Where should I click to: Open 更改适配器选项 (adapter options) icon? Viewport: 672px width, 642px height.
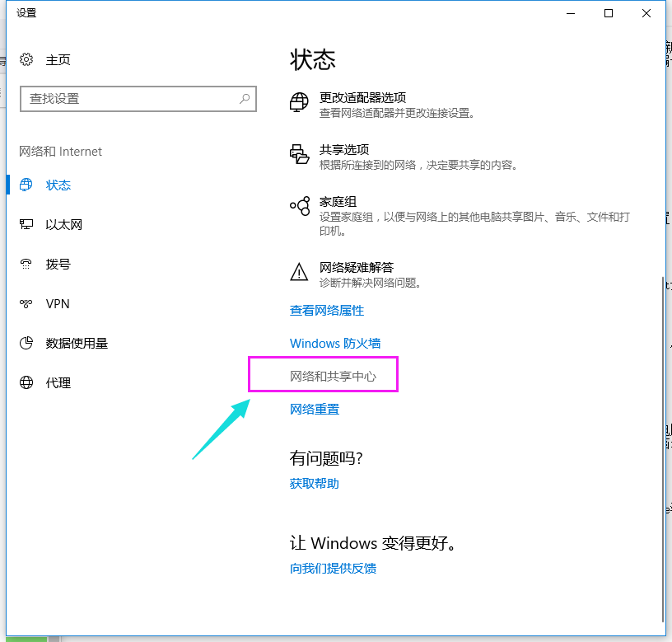point(298,101)
